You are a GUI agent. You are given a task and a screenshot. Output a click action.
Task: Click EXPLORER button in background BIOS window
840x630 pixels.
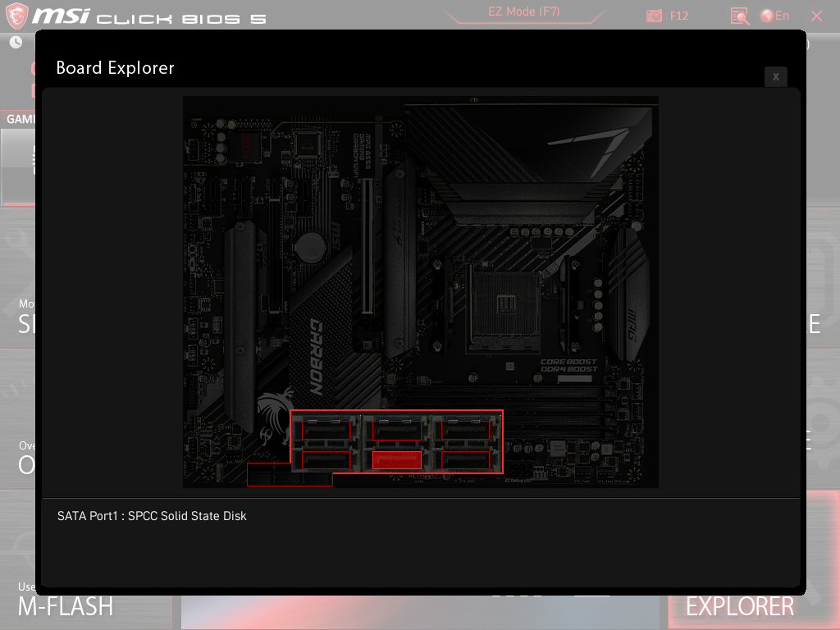coord(740,606)
